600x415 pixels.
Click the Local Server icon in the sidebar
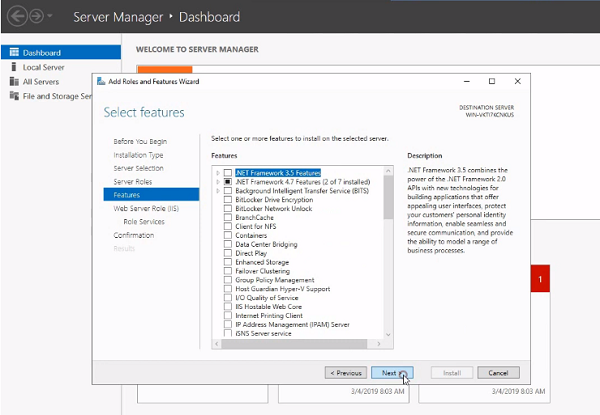click(x=14, y=67)
